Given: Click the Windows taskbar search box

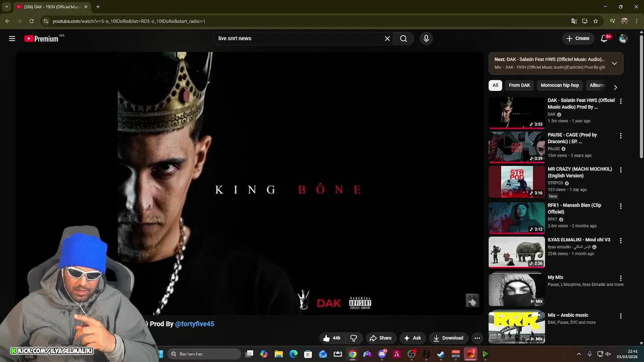Looking at the screenshot, I should click(x=203, y=354).
